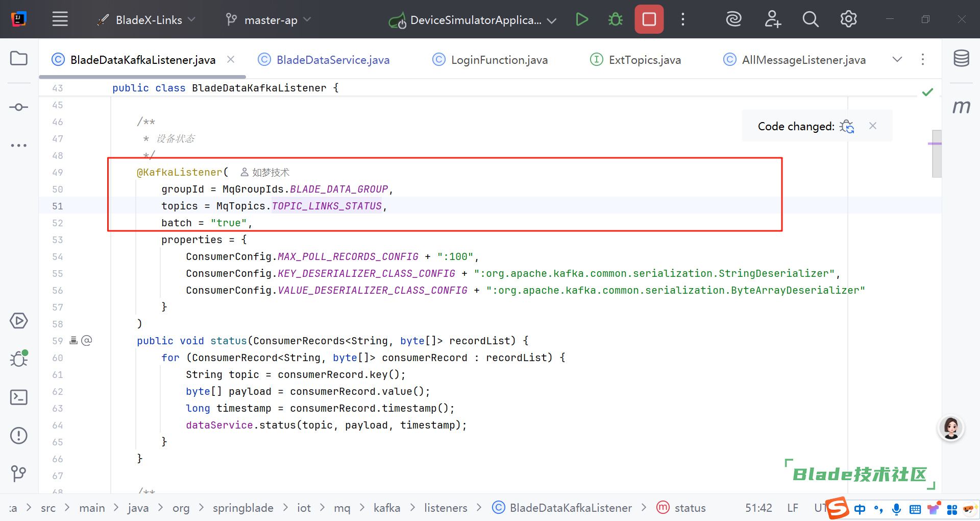The width and height of the screenshot is (980, 521).
Task: Click BLADE_DATA_GROUP constant on line 50
Action: pyautogui.click(x=339, y=189)
